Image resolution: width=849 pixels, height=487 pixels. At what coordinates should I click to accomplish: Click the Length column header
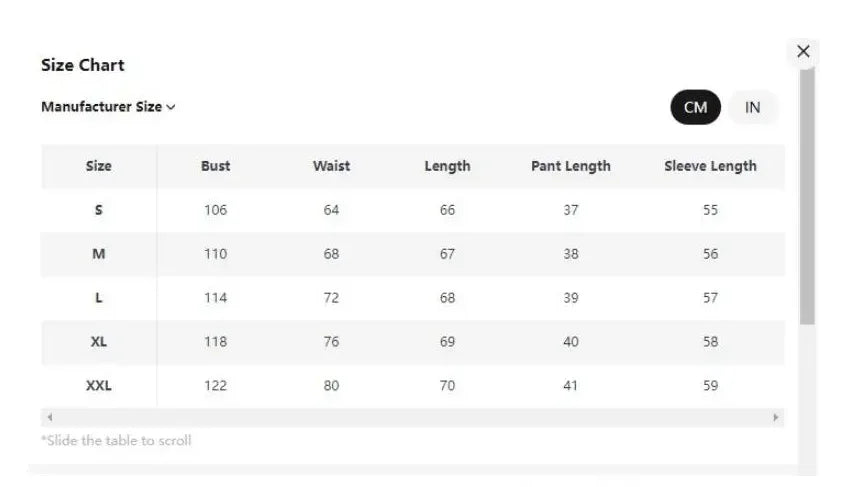click(x=447, y=166)
